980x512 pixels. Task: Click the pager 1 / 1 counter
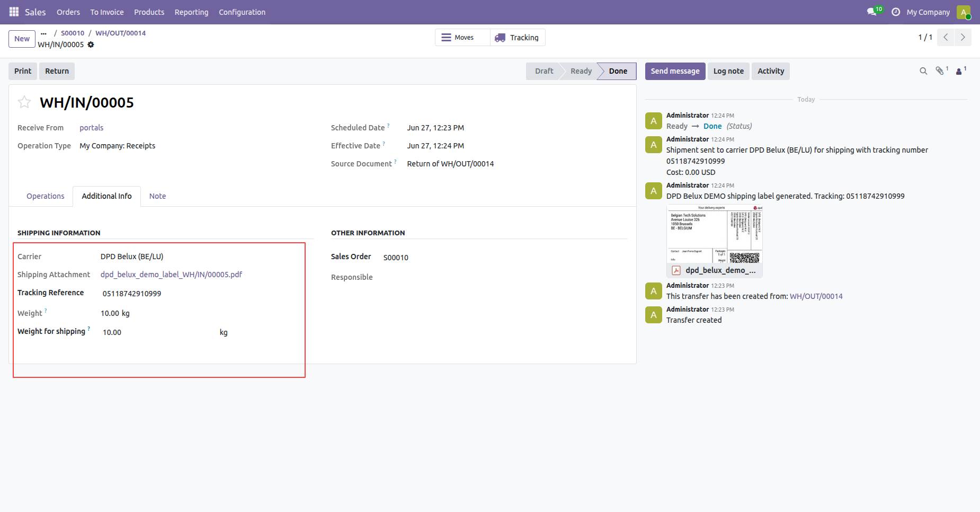pos(925,37)
